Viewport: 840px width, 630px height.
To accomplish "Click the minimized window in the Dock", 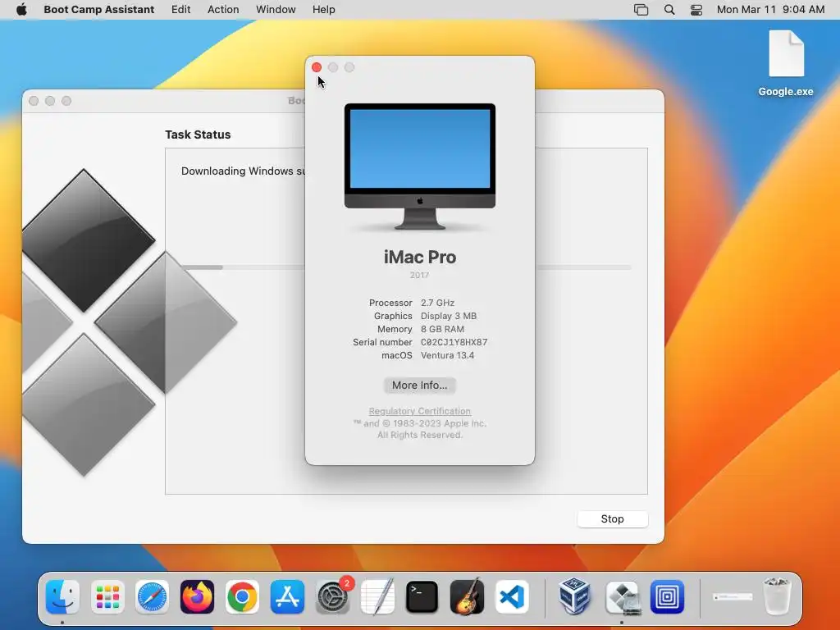I will point(733,597).
